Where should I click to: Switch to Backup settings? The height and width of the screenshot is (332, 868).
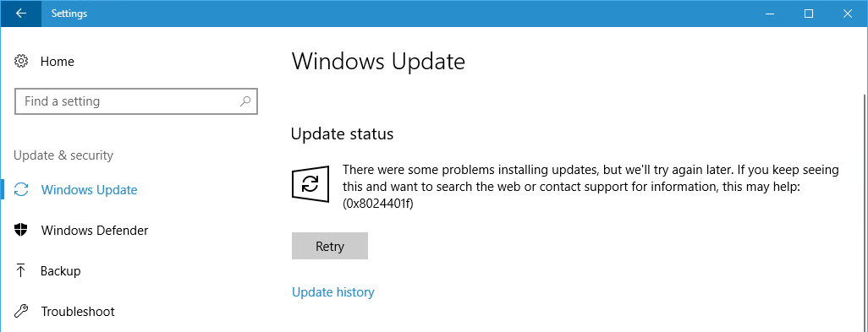(61, 270)
